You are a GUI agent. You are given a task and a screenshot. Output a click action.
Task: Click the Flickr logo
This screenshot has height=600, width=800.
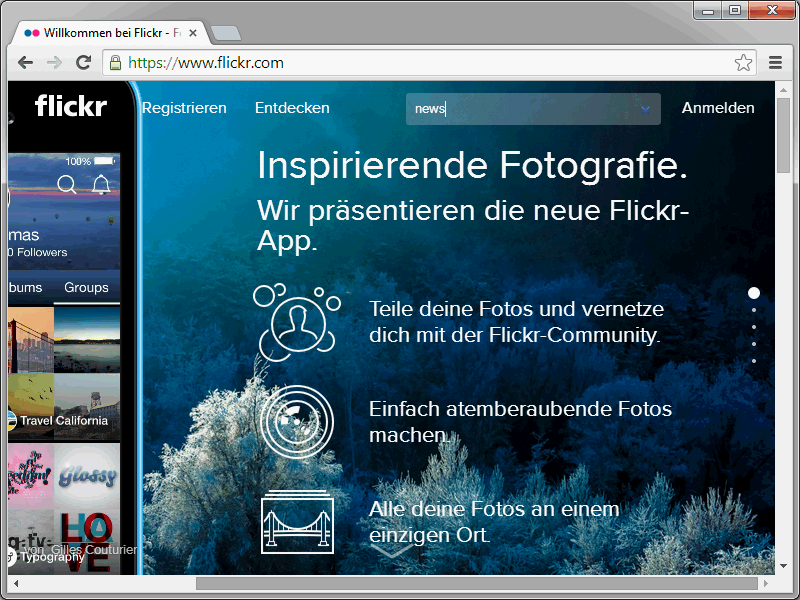click(71, 106)
